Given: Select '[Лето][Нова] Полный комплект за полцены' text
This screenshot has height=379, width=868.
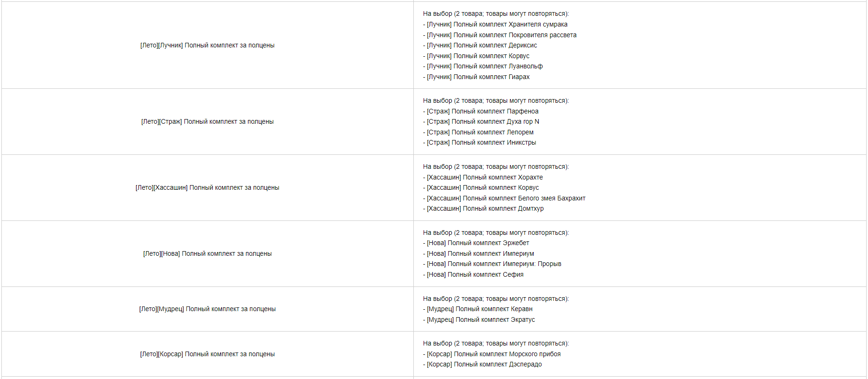Looking at the screenshot, I should click(x=207, y=253).
